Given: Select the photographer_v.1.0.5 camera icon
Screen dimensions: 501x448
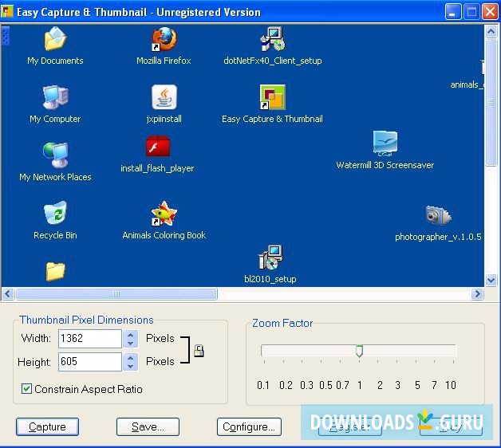Looking at the screenshot, I should tap(439, 215).
